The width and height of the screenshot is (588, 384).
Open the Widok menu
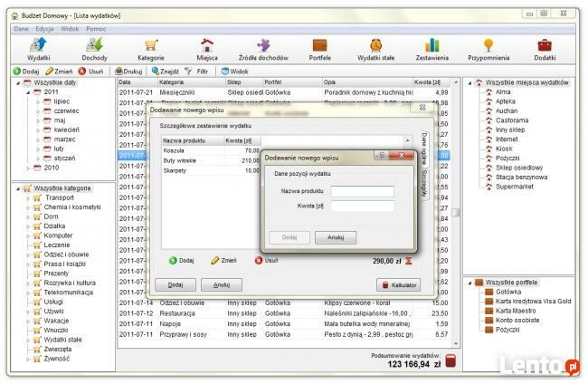[x=70, y=29]
